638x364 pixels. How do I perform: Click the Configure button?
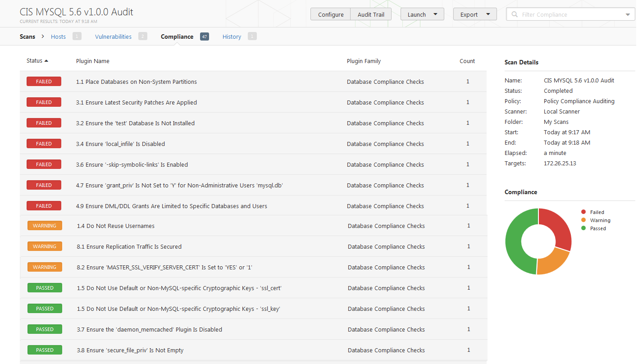pyautogui.click(x=331, y=14)
